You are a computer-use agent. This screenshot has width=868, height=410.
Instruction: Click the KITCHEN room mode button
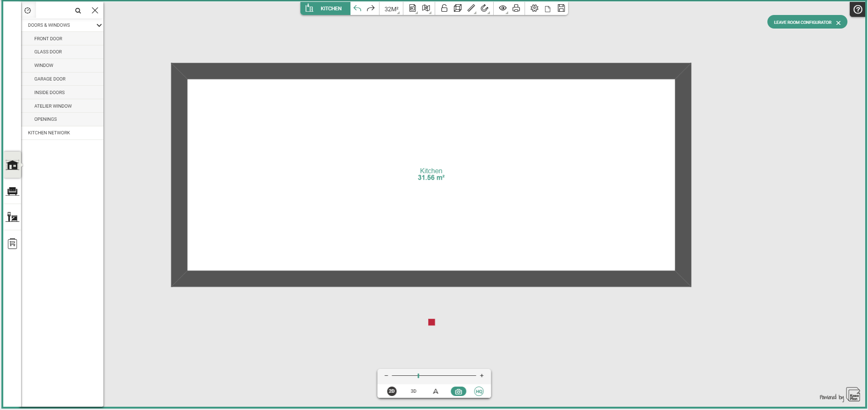click(325, 8)
